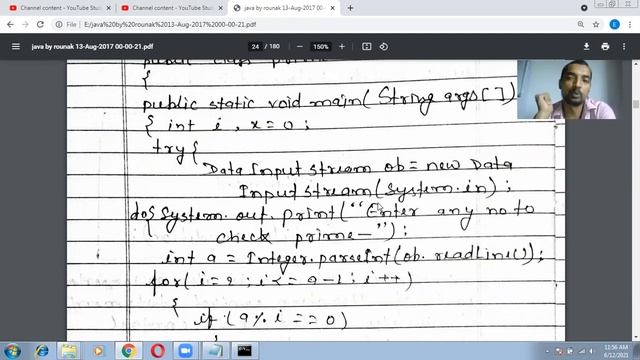Image resolution: width=640 pixels, height=360 pixels.
Task: Reload the current page
Action: pyautogui.click(x=40, y=24)
